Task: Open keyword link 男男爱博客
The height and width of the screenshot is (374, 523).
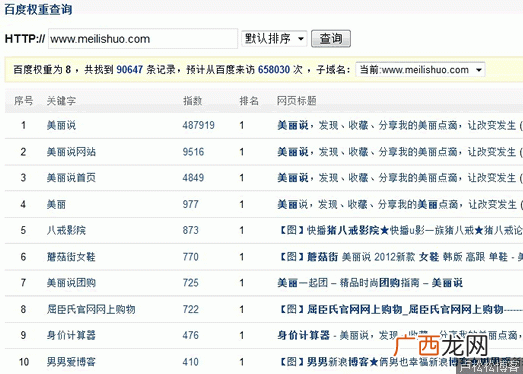Action: click(71, 362)
